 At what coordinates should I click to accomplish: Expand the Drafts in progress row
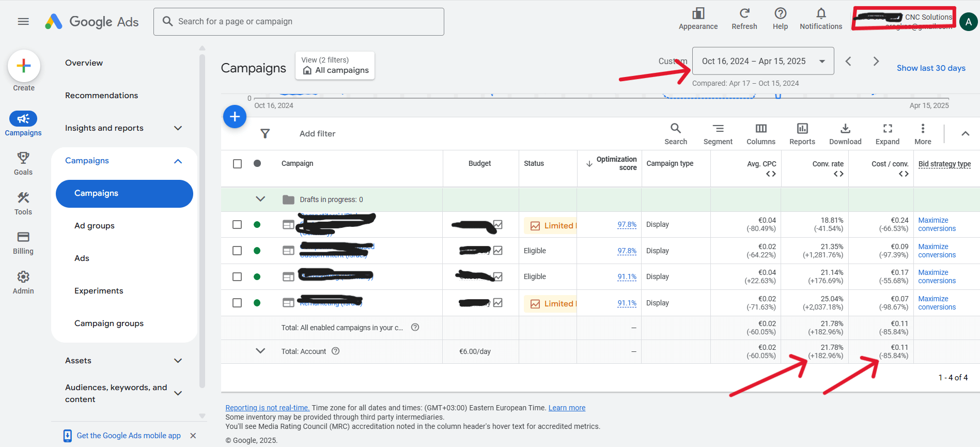click(260, 199)
